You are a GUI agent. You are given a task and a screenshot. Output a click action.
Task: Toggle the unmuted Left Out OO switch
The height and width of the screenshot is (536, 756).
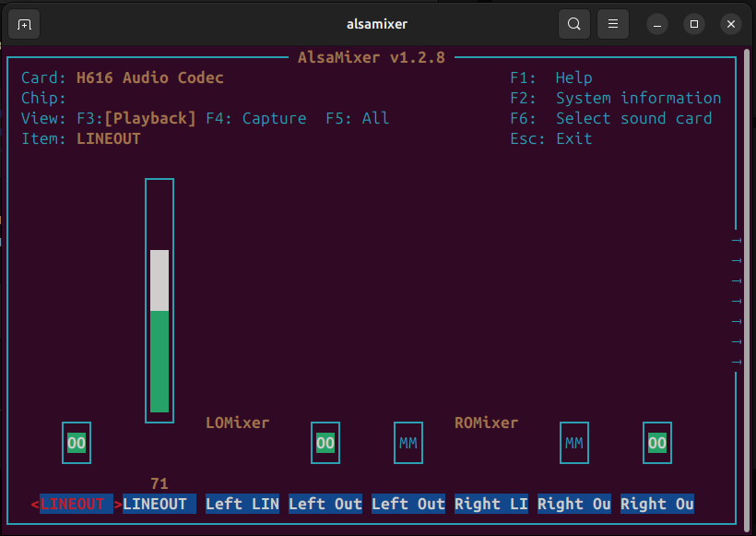(x=325, y=443)
